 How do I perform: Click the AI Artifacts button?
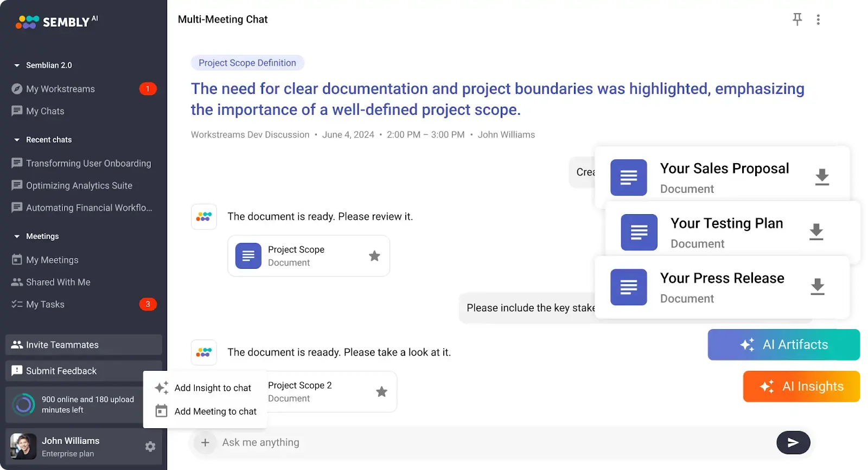784,345
